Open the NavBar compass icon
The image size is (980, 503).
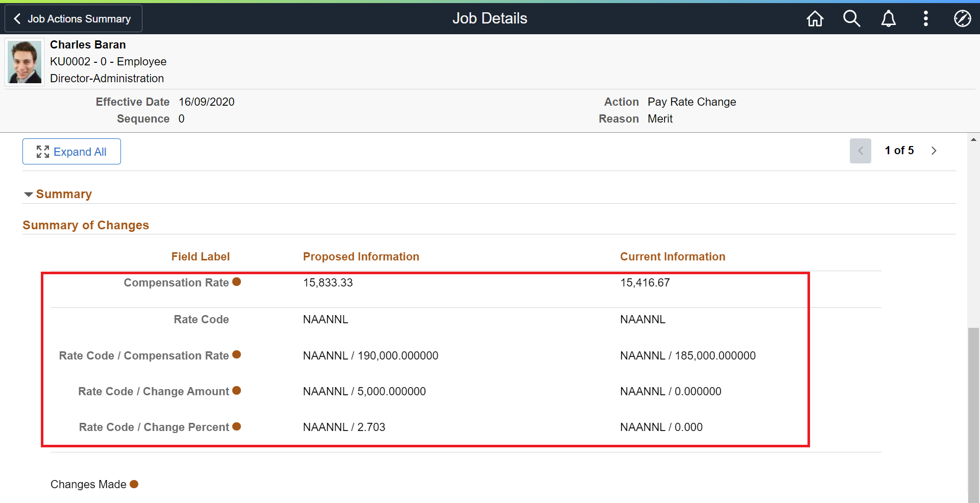tap(962, 19)
